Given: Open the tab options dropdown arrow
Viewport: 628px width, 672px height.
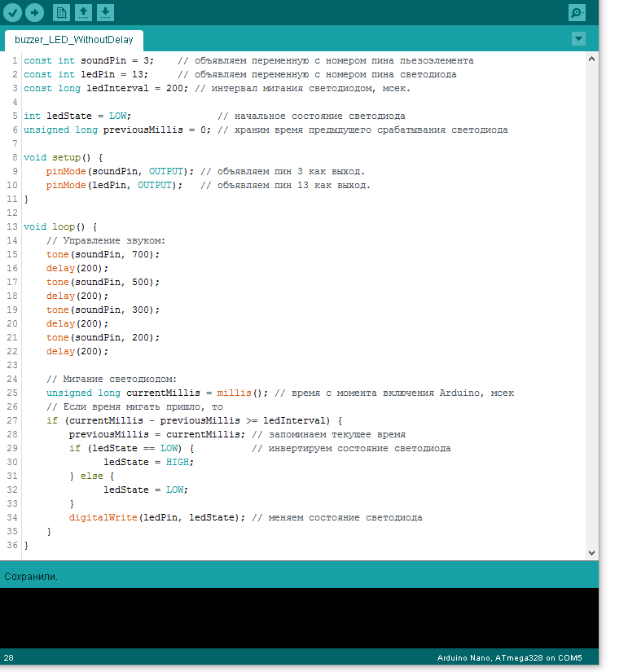Looking at the screenshot, I should click(x=578, y=39).
